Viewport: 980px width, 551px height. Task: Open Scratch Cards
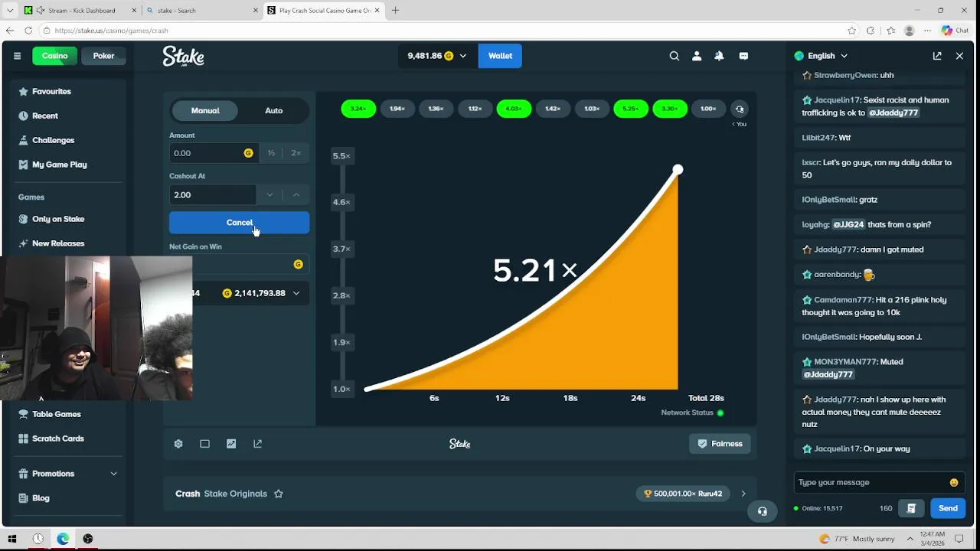pos(58,439)
